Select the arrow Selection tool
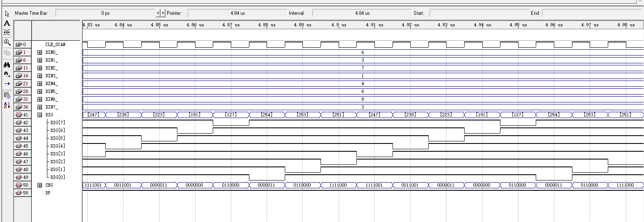This screenshot has width=644, height=222. coord(7,14)
